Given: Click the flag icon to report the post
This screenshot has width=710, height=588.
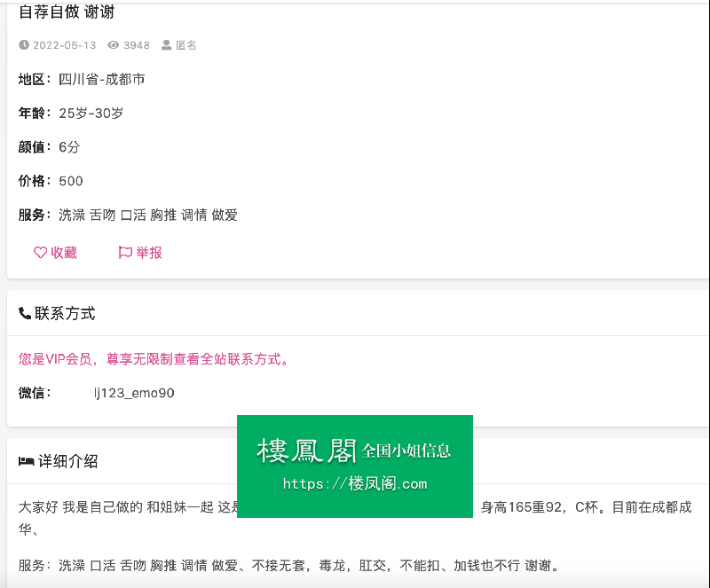Looking at the screenshot, I should pos(125,253).
